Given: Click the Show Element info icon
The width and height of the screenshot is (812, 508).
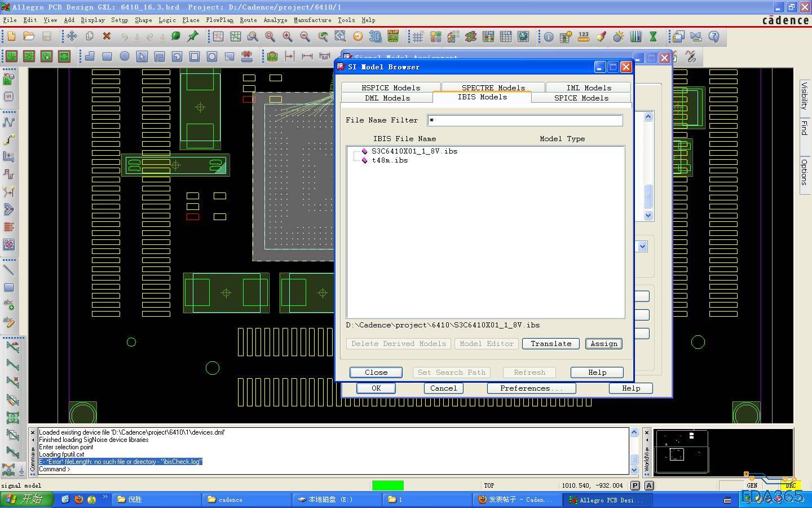Looking at the screenshot, I should 548,37.
